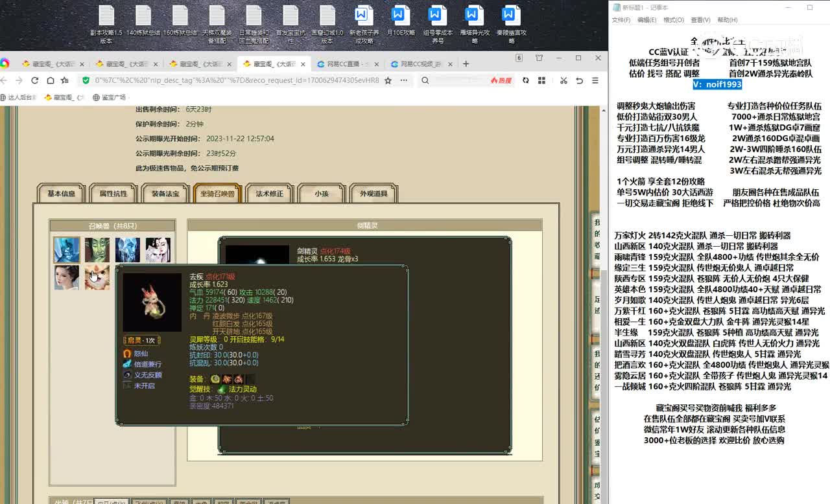Open the browser scissors screenshot tool
This screenshot has height=504, width=830.
(563, 80)
